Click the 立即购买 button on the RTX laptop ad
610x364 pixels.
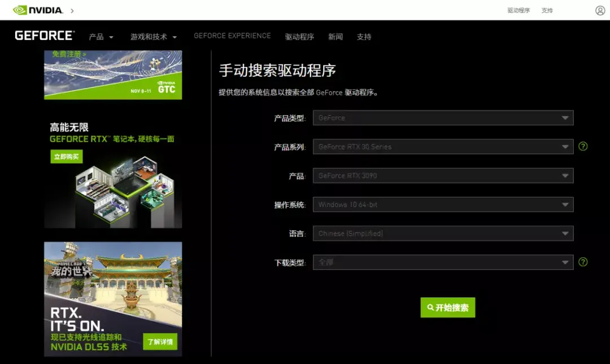click(x=67, y=157)
